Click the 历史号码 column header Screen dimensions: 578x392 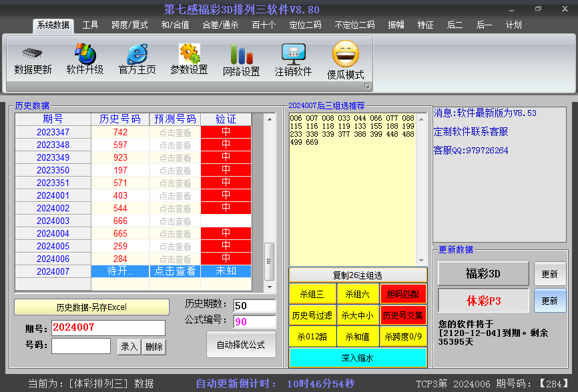point(120,119)
